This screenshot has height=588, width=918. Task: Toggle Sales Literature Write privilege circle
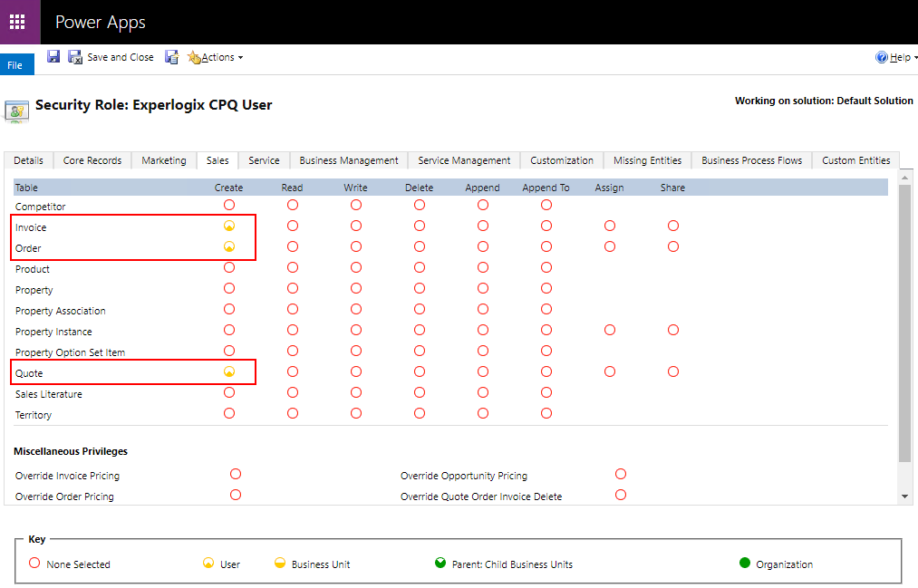356,392
